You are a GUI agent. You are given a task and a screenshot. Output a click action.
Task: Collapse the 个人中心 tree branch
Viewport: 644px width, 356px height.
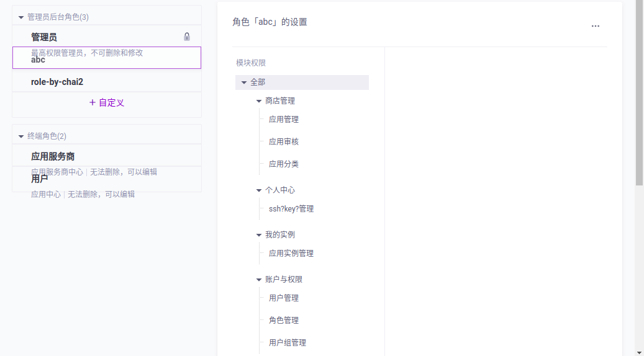pos(259,190)
